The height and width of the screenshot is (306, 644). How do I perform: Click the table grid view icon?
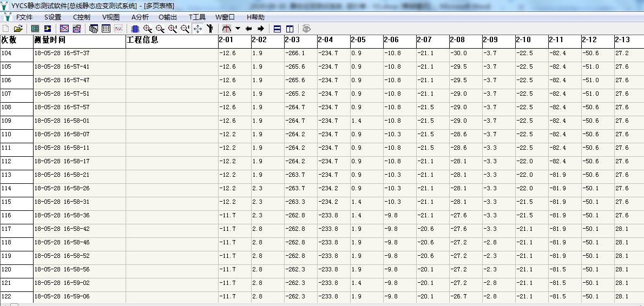click(x=106, y=29)
